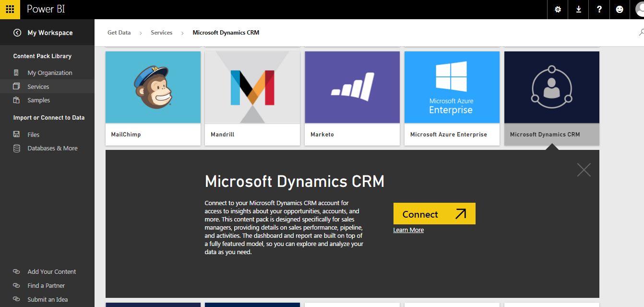Click Find a Partner link

[46, 285]
